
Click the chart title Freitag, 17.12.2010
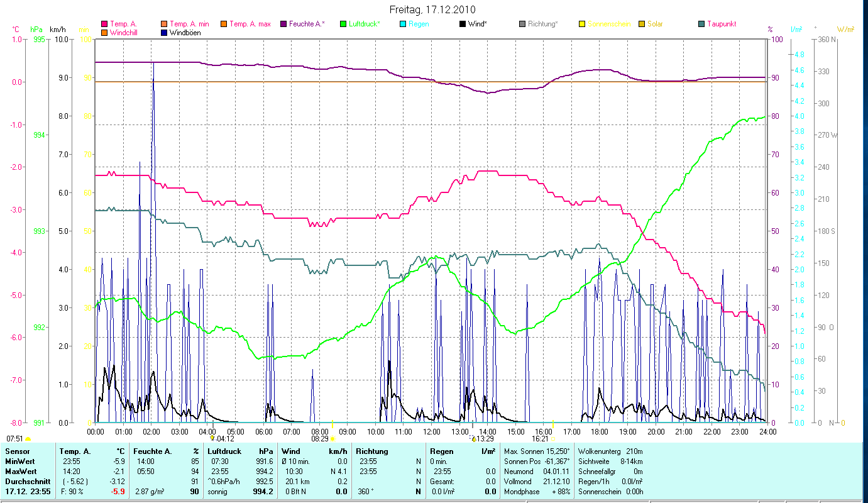pos(433,9)
